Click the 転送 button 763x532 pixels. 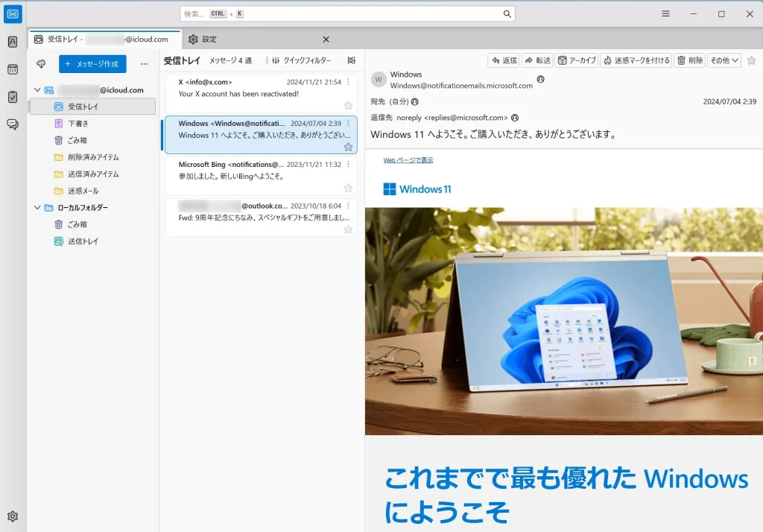click(x=537, y=60)
